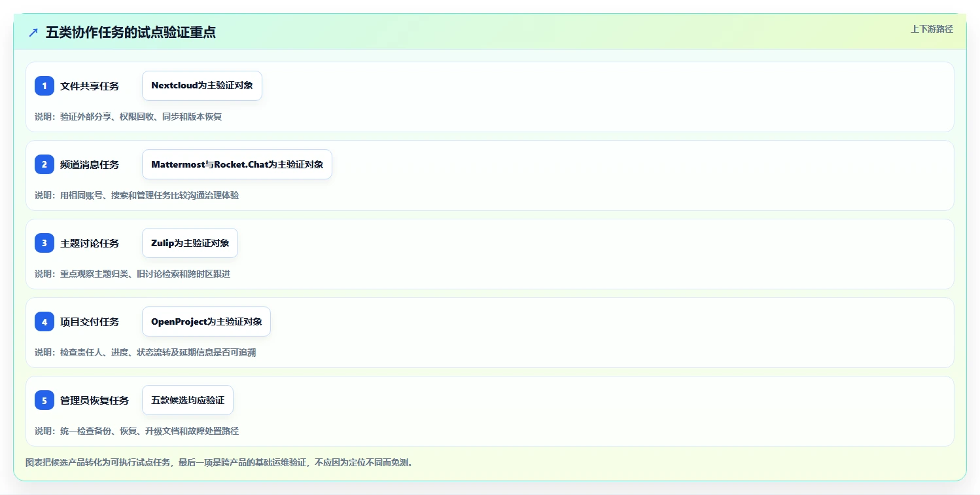
Task: Click the 项目交付任务 label
Action: coord(90,321)
